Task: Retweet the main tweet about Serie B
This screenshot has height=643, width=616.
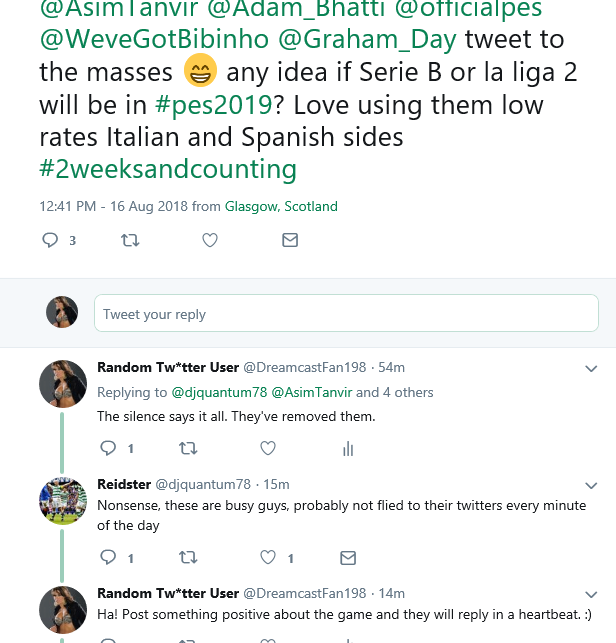Action: (130, 240)
